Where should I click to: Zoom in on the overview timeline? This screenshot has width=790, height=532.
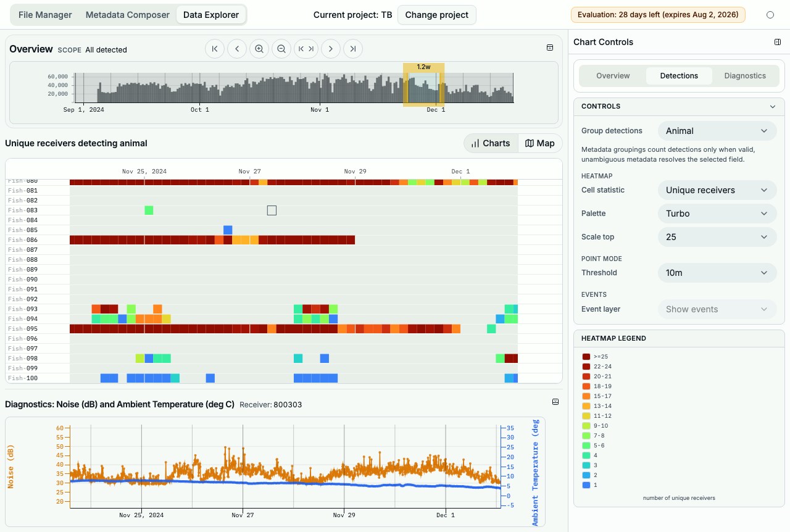point(259,49)
